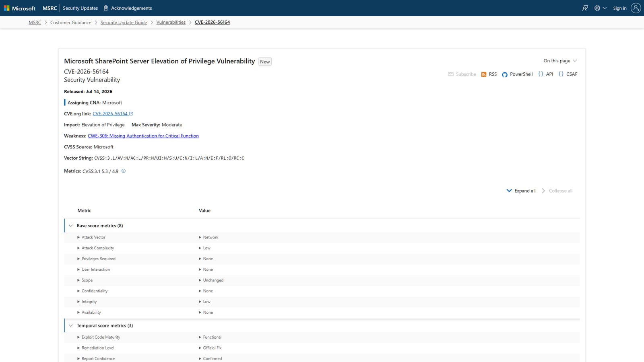Click Expand all
644x362 pixels.
[521, 191]
